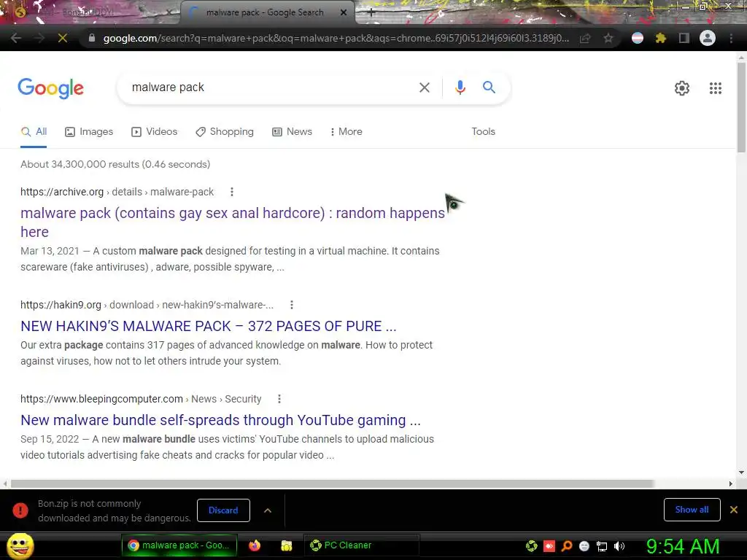
Task: Click the Google logo
Action: click(50, 88)
